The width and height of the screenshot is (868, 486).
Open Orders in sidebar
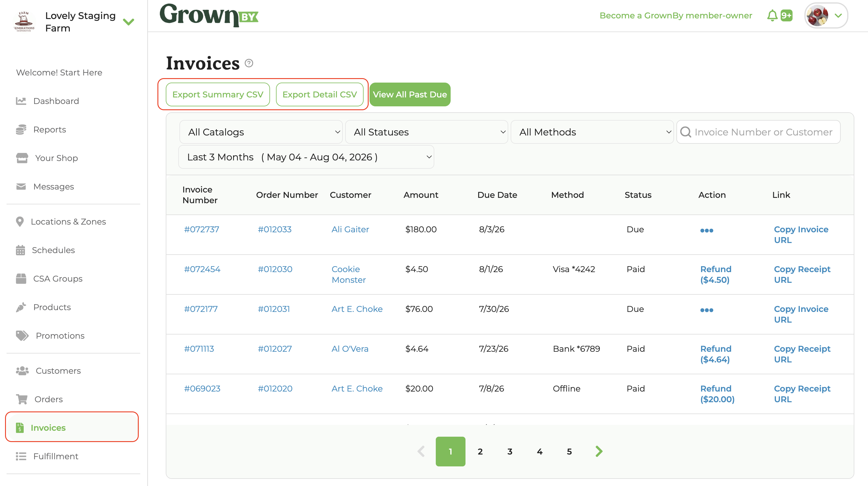click(x=48, y=399)
